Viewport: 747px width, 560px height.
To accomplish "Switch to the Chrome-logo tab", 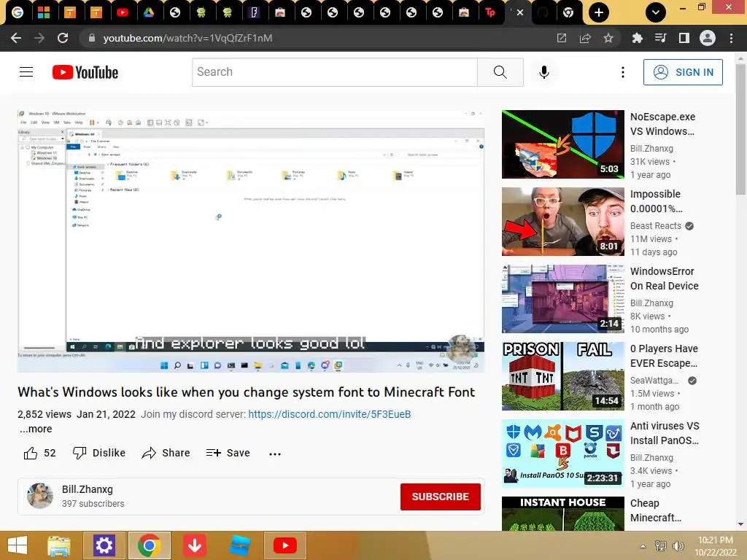I will [568, 12].
